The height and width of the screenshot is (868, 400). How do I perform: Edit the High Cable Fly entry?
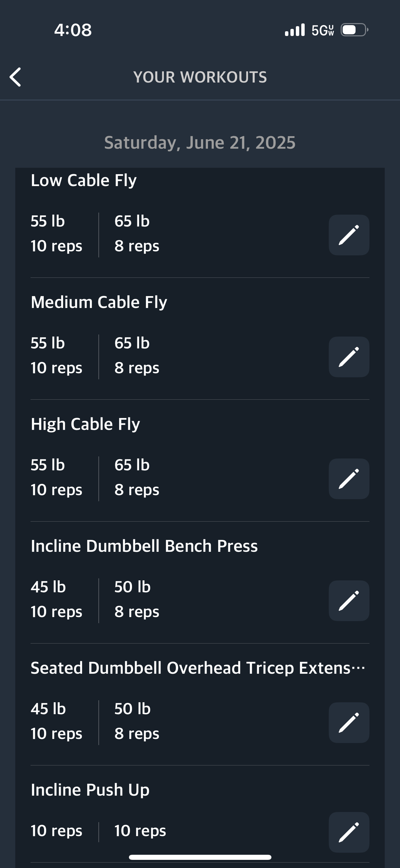pyautogui.click(x=349, y=479)
